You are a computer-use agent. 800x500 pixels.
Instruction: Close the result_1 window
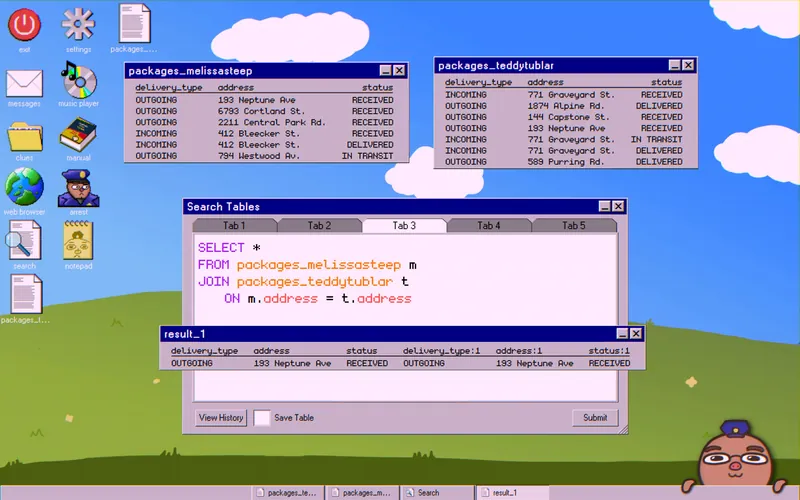point(636,334)
